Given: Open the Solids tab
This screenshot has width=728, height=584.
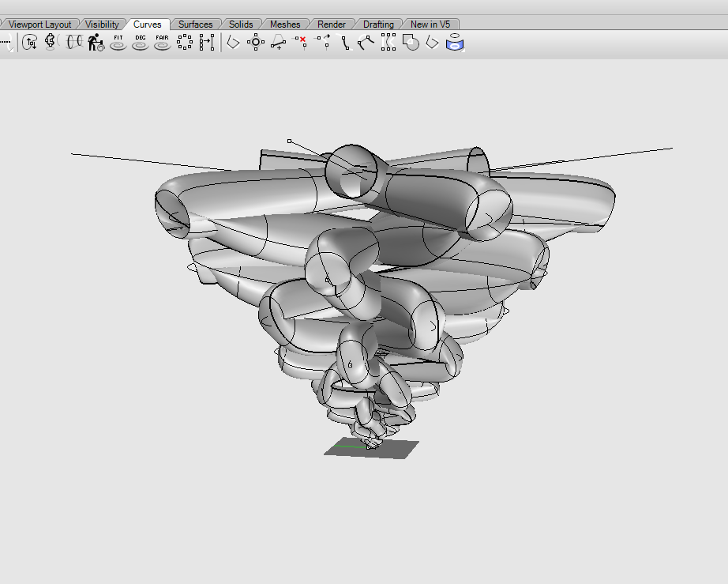Looking at the screenshot, I should point(241,24).
